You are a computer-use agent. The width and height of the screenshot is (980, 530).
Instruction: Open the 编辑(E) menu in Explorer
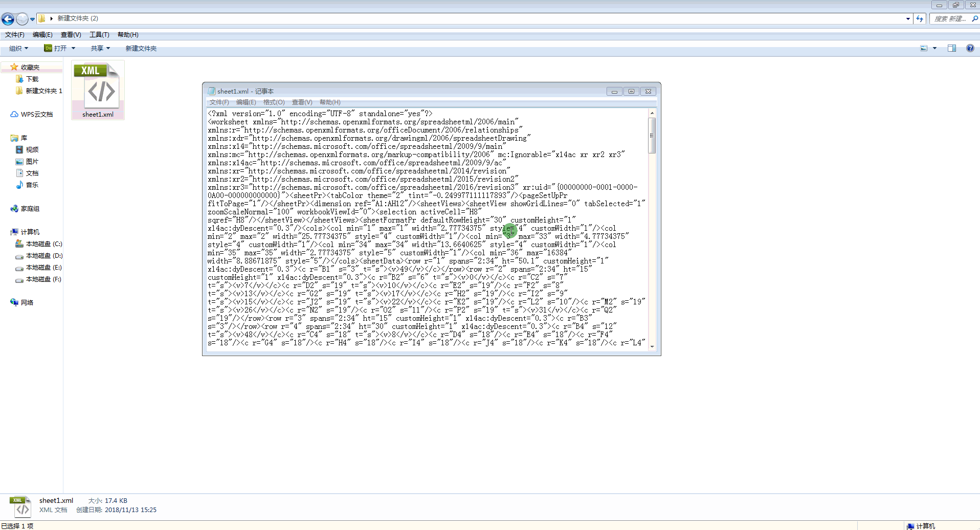tap(42, 35)
